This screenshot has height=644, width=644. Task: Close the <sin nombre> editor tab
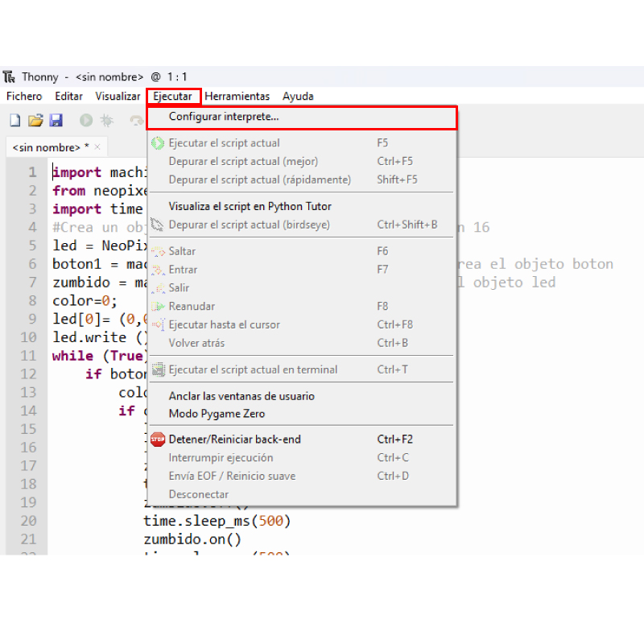pos(97,147)
